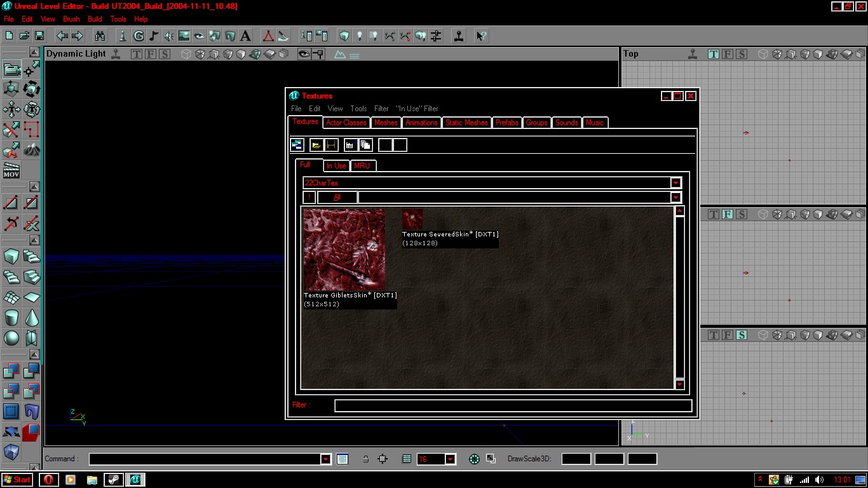
Task: Open the Animation browser letter A icon
Action: pyautogui.click(x=245, y=36)
